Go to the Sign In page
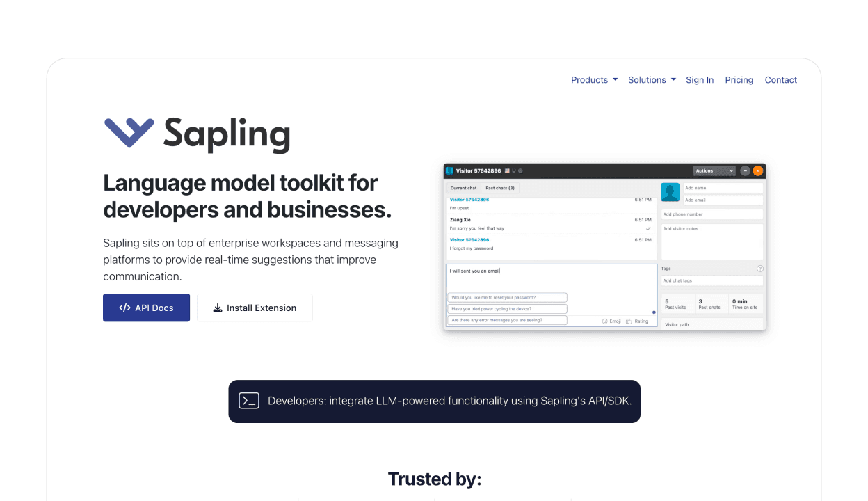 tap(700, 80)
